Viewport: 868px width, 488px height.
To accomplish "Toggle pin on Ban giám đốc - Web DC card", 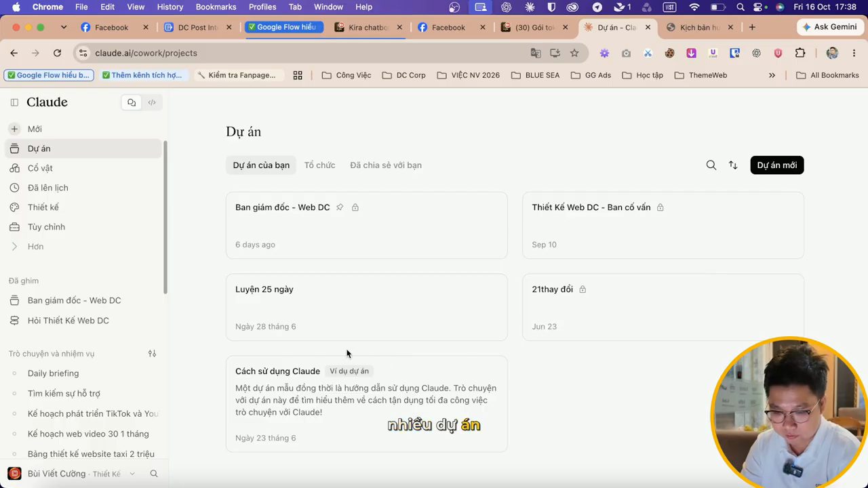I will (x=340, y=207).
